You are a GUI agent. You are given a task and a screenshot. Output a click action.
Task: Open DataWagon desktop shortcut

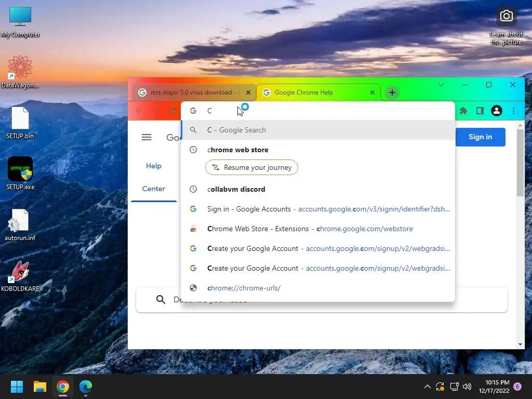click(20, 72)
